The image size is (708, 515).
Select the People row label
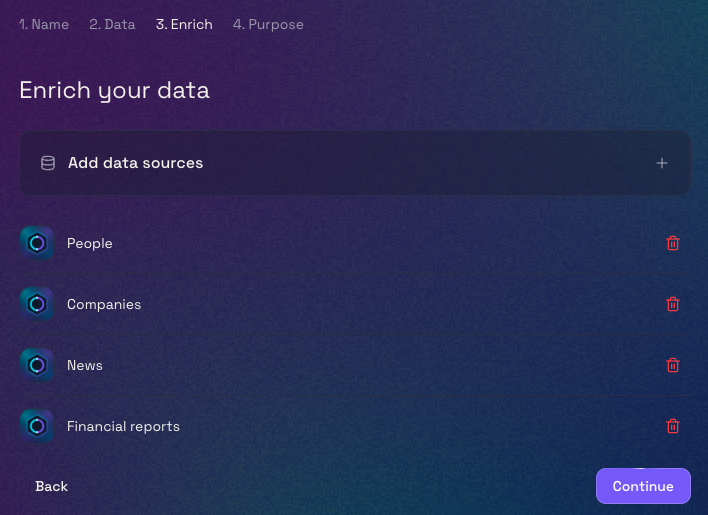[x=89, y=243]
